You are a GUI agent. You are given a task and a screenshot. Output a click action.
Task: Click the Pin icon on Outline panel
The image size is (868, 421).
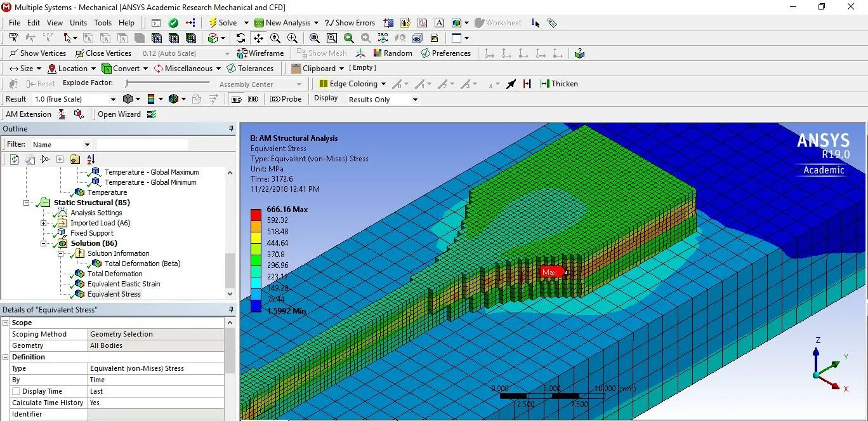click(x=231, y=129)
